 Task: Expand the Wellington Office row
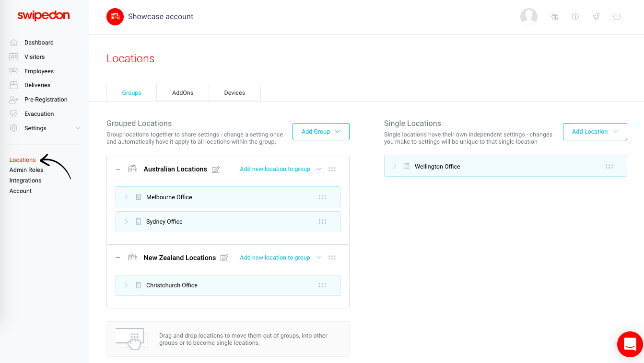[x=395, y=166]
